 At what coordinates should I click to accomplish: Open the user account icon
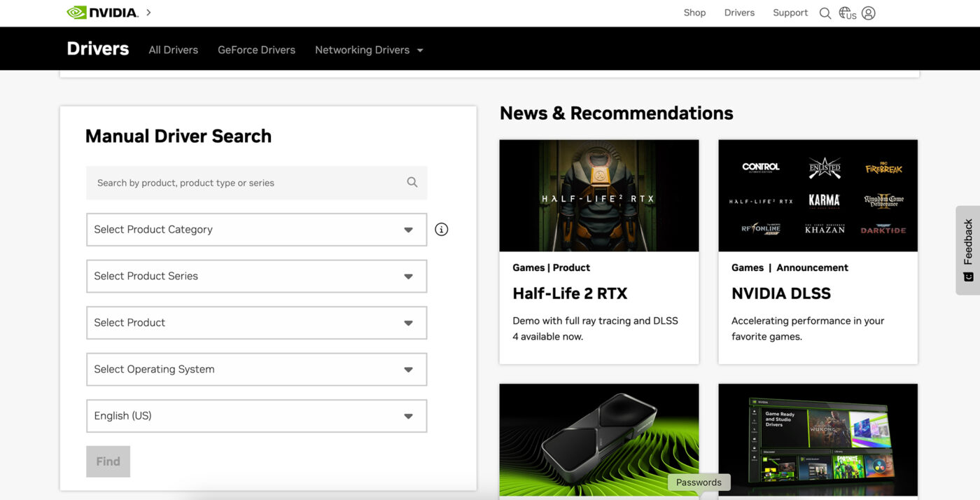(869, 13)
